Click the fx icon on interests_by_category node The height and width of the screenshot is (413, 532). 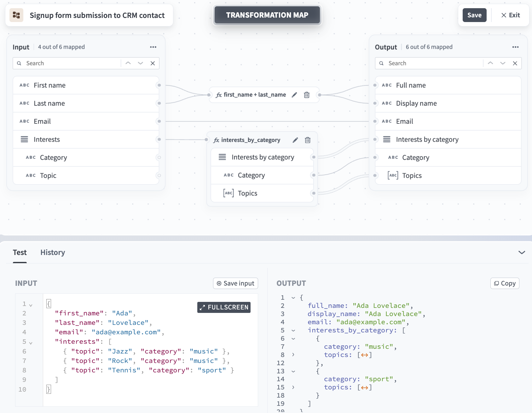coord(216,140)
